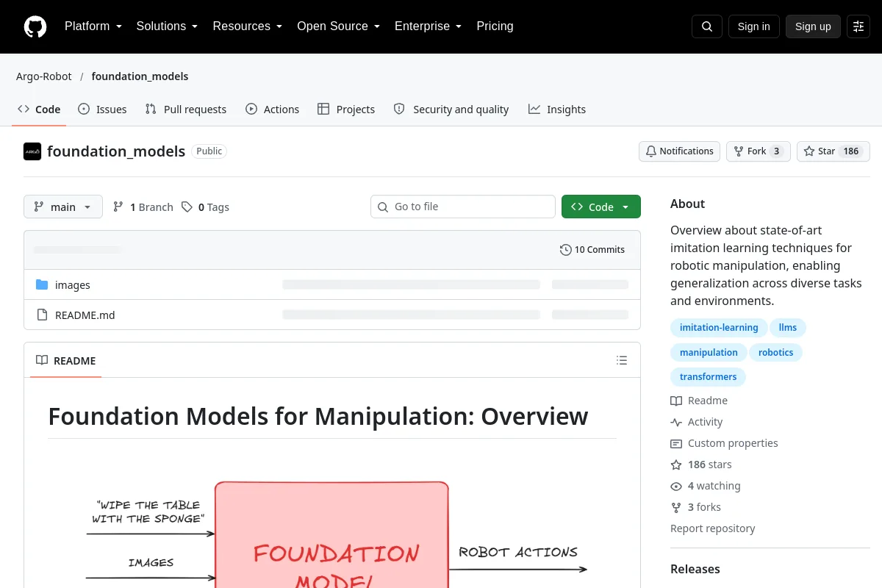Switch to the Projects tab
This screenshot has width=882, height=588.
click(346, 110)
